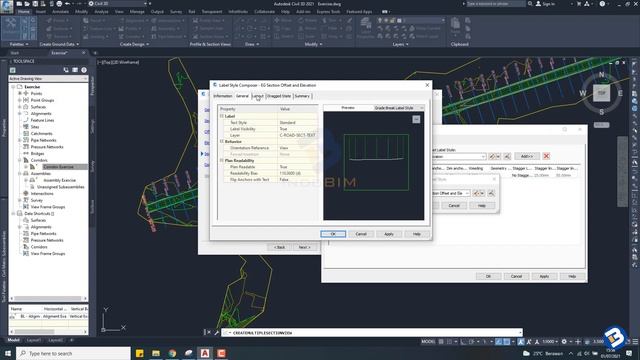Screen dimensions: 640x360
Task: Select the Orientation Reference value cell
Action: pos(298,148)
